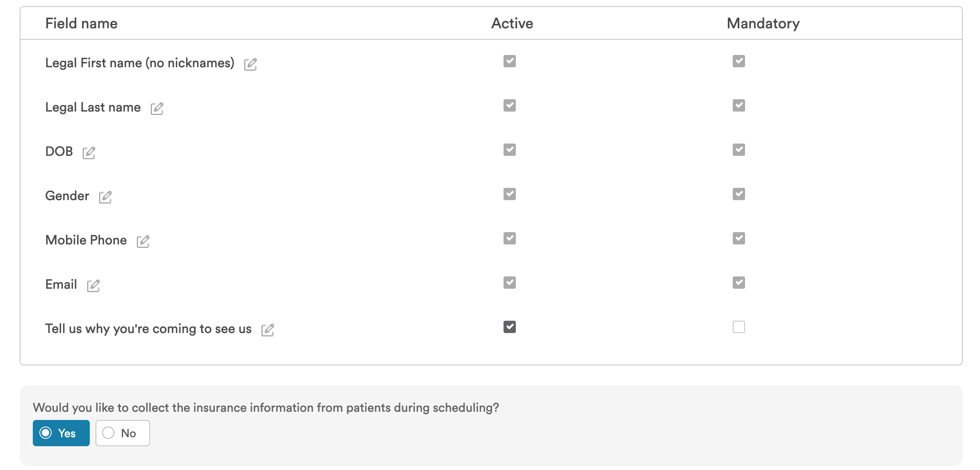Screen dimensions: 980x470
Task: Click edit icon next to Legal Last name
Action: coord(157,108)
